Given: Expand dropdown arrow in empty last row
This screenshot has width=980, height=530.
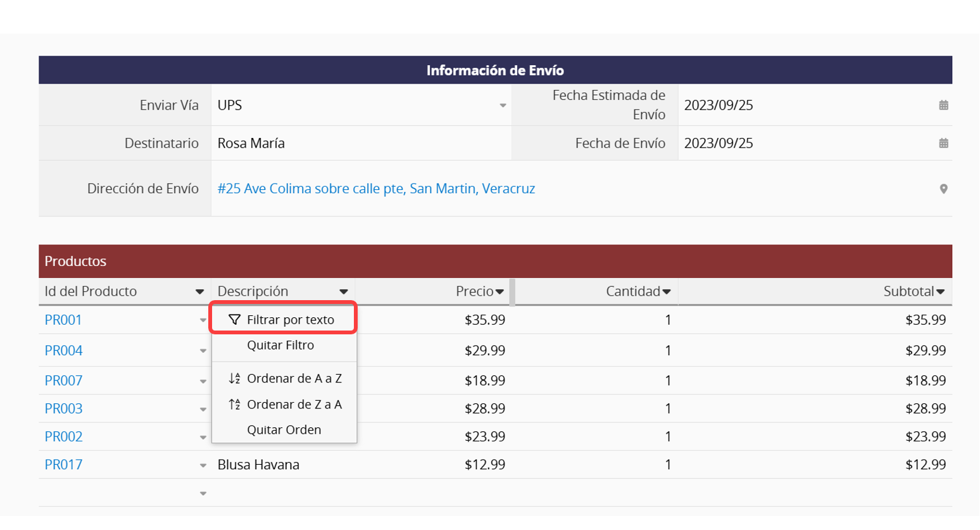Looking at the screenshot, I should point(203,493).
